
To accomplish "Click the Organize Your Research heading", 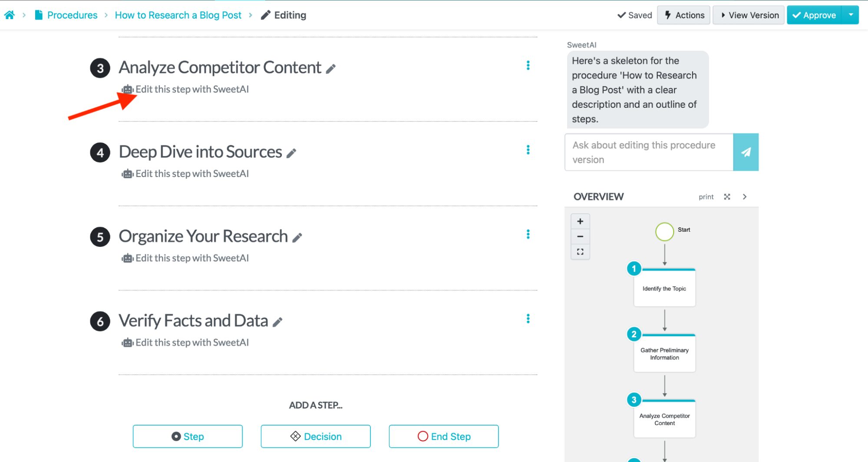I will 203,236.
